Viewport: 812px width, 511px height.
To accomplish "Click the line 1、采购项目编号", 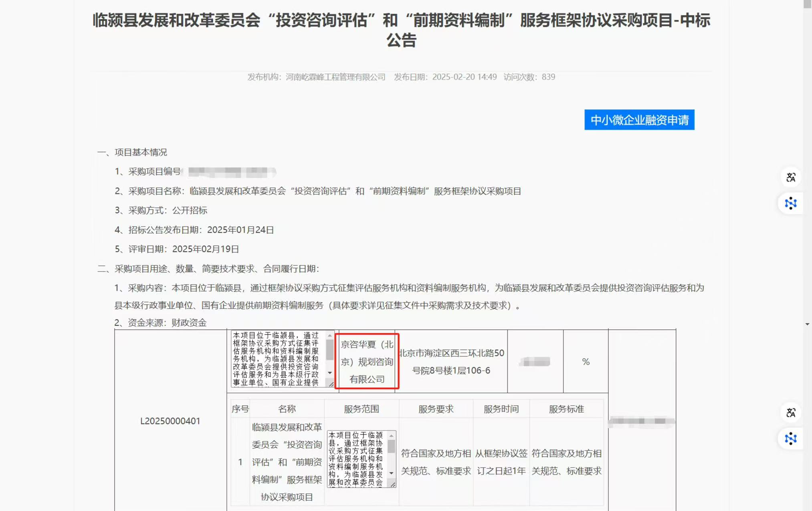I will 147,172.
